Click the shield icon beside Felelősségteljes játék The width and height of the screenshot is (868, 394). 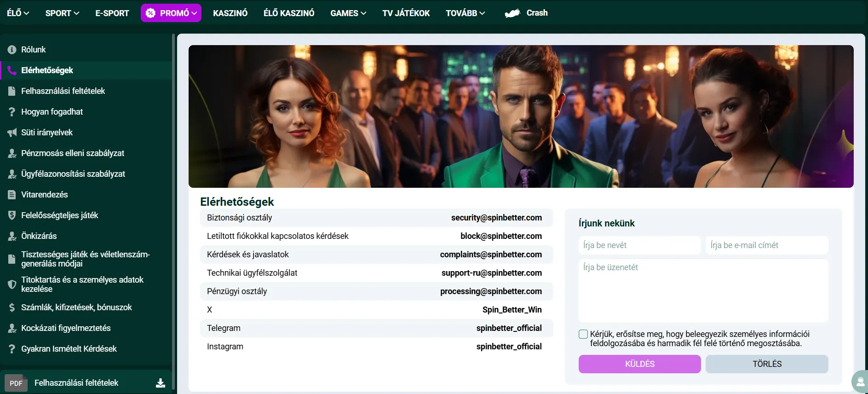click(x=12, y=215)
